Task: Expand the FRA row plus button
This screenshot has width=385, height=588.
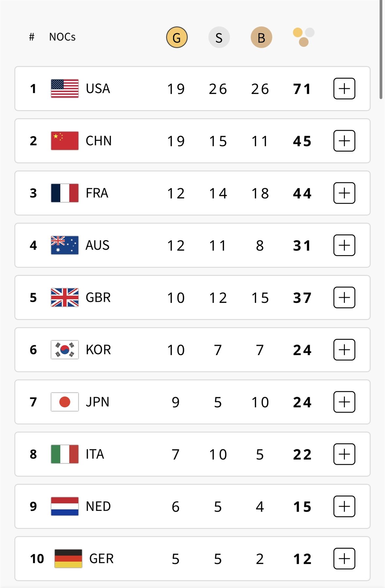Action: [344, 193]
